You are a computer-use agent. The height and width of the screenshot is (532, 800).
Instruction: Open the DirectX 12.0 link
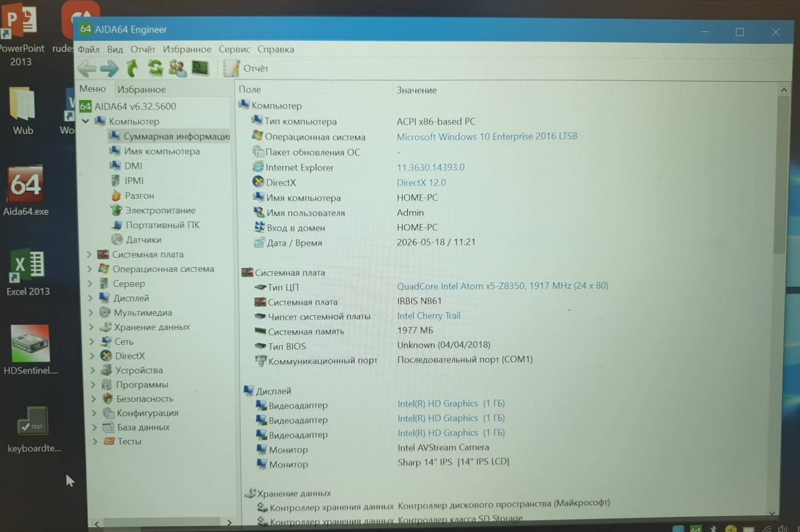click(421, 183)
